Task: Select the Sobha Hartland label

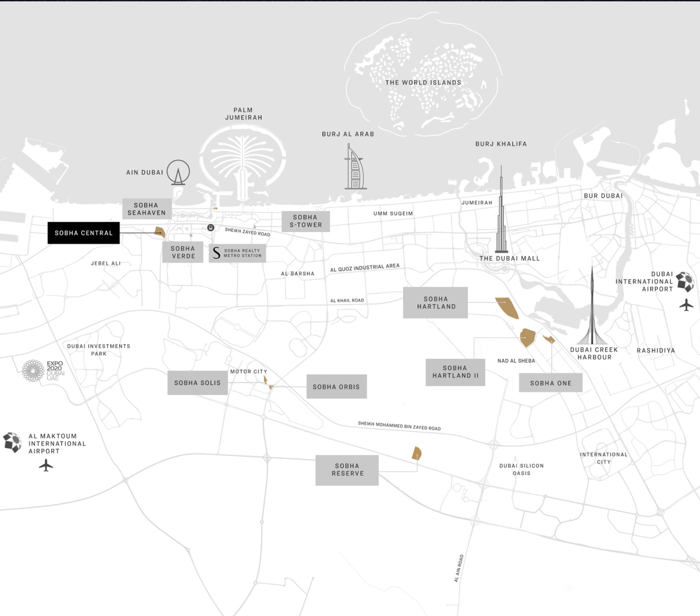Action: coord(436,303)
